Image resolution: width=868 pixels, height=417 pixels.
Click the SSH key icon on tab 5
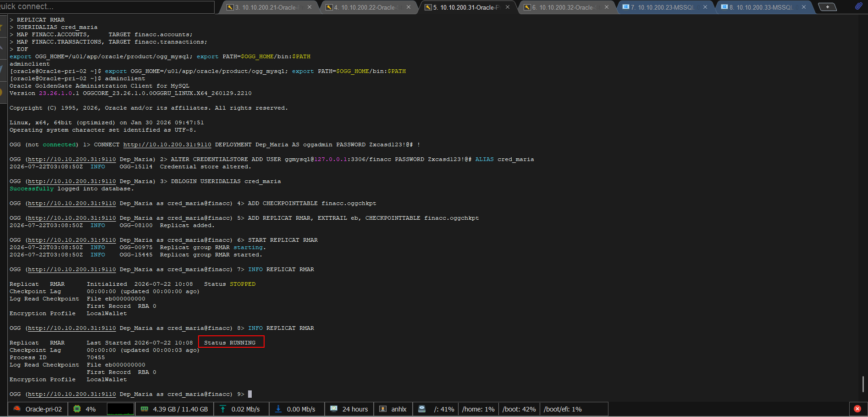[428, 7]
